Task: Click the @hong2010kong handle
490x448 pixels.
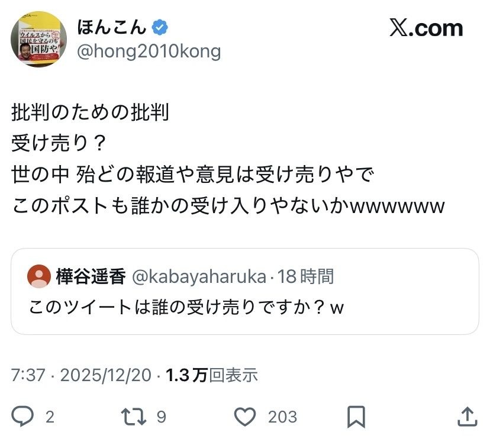Action: click(149, 51)
